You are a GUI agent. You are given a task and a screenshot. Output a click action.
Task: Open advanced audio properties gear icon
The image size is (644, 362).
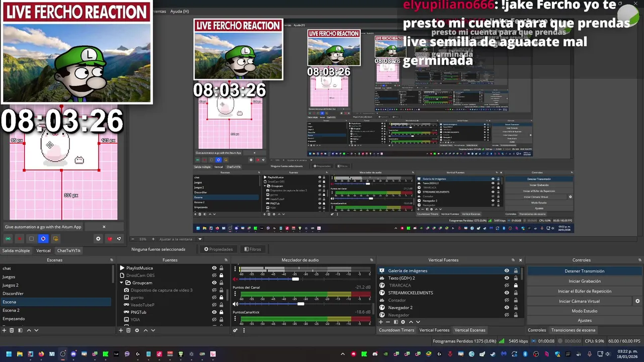click(235, 330)
